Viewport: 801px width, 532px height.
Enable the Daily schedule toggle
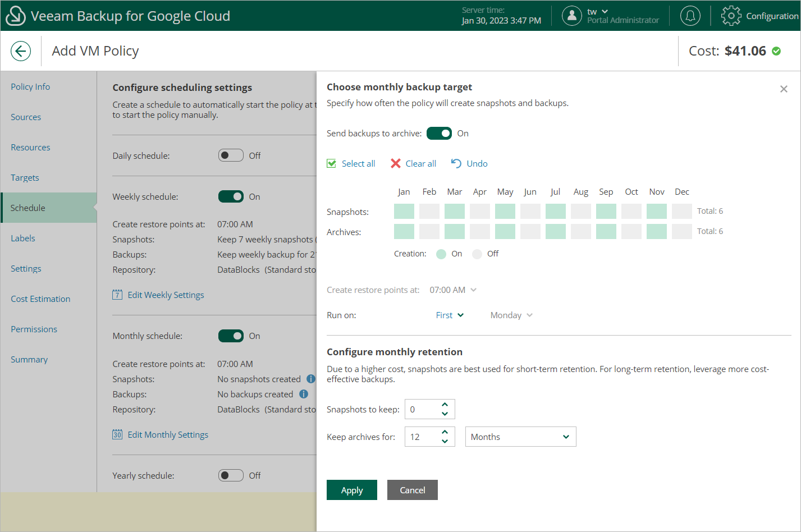[x=231, y=155]
